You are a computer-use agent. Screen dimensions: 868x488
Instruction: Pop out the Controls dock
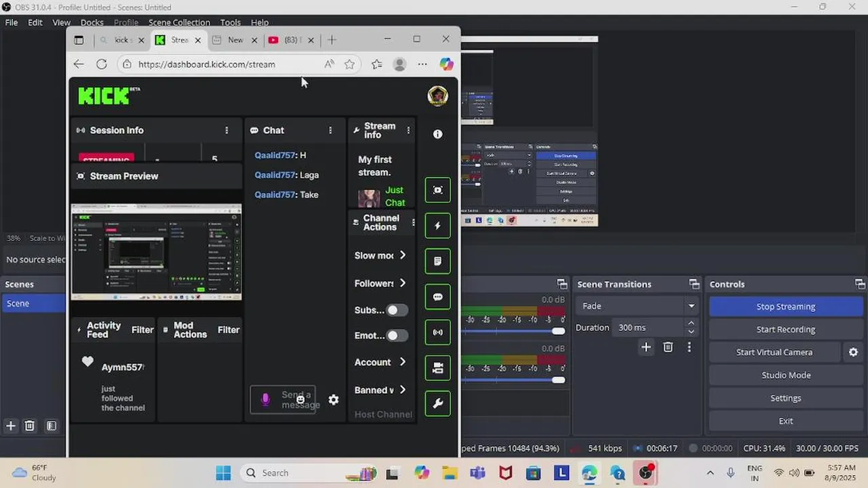[x=860, y=284]
